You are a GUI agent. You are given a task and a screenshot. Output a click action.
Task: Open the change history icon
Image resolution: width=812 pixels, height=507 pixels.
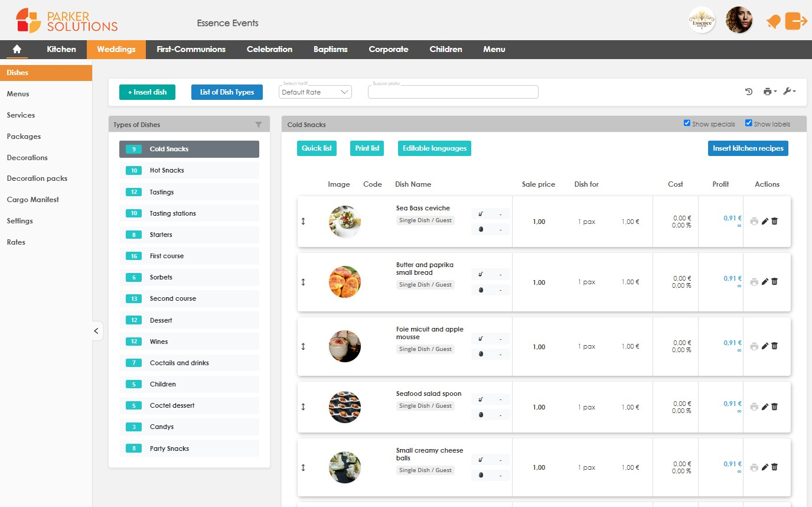point(748,92)
